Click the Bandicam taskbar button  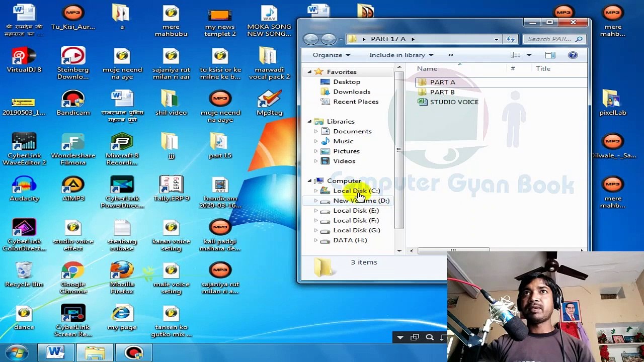coord(133,352)
